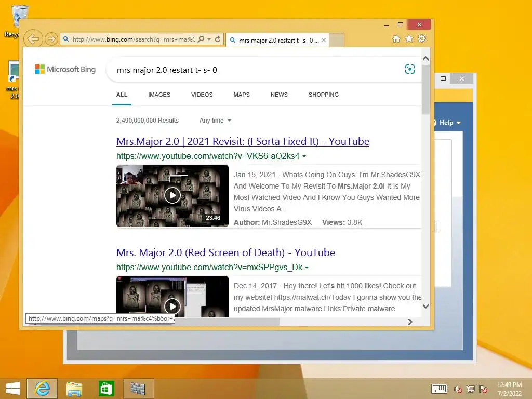Click the vertical scrollbar down arrow
This screenshot has height=399, width=532.
tap(426, 306)
